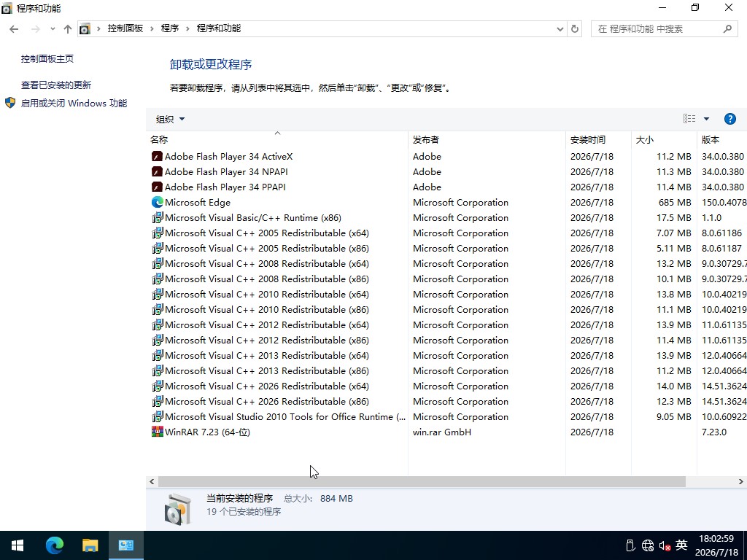
Task: Open 控制面板主页 link
Action: coord(47,58)
